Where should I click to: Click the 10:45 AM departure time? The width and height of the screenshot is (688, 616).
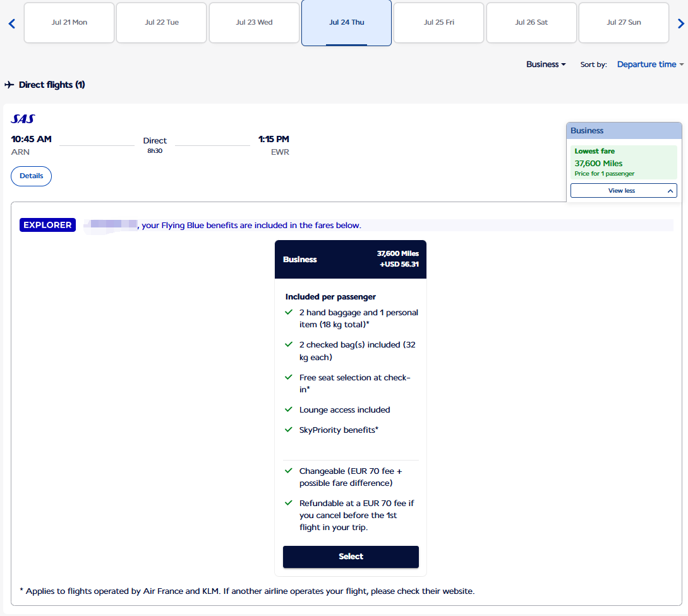coord(31,139)
